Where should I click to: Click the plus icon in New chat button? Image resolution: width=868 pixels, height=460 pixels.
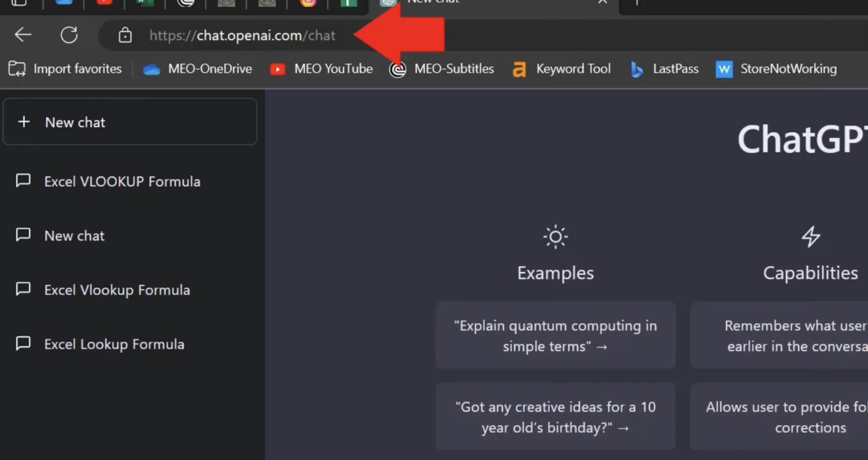click(23, 122)
